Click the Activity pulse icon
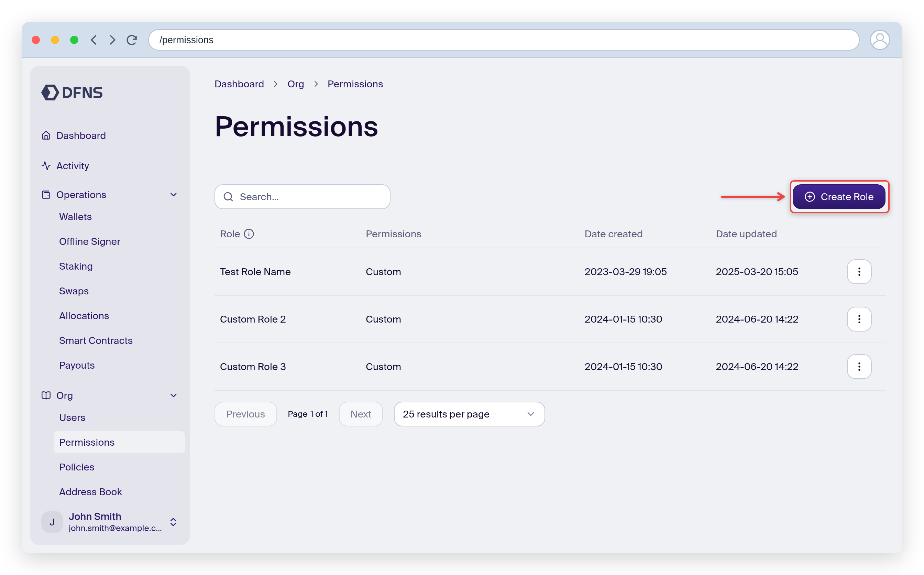 [x=46, y=166]
